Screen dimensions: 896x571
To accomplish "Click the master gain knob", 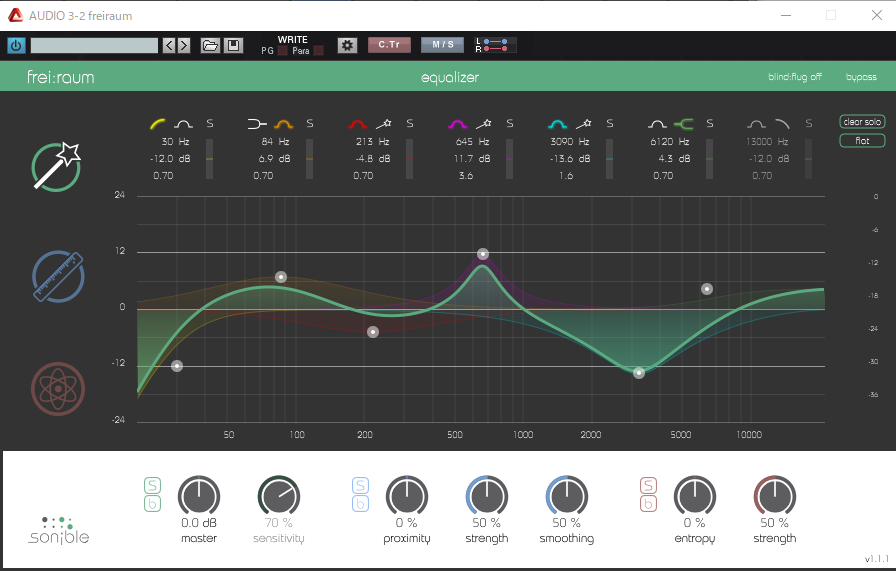I will click(198, 496).
